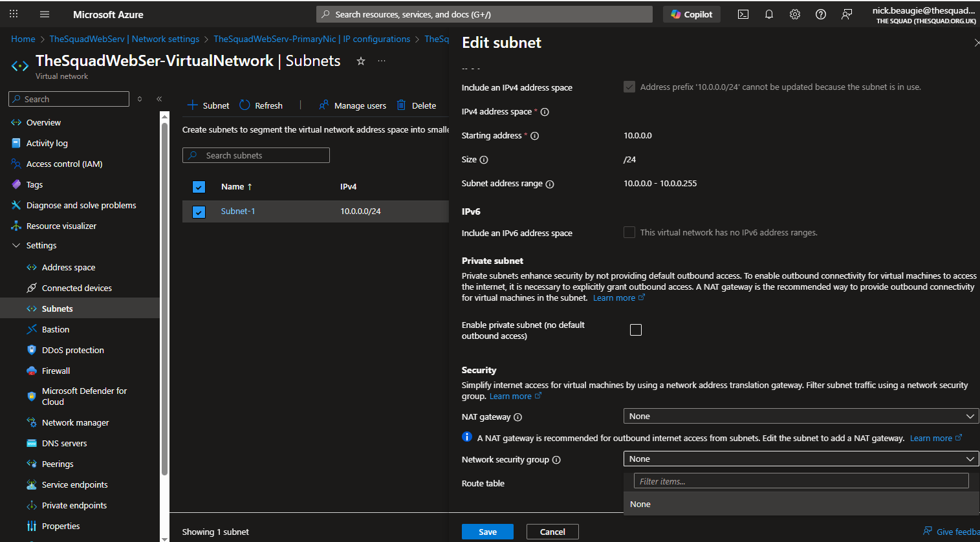Open the Subnet-1 link
980x542 pixels.
tap(238, 211)
